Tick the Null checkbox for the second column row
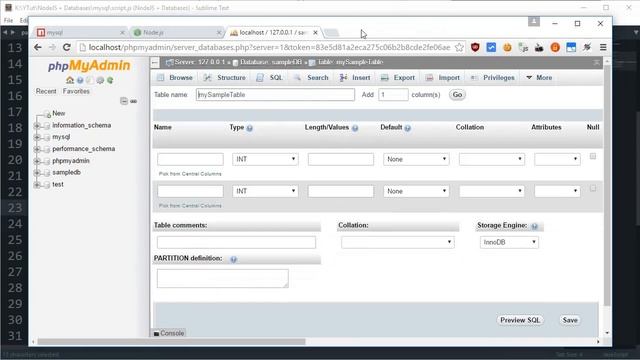 593,188
